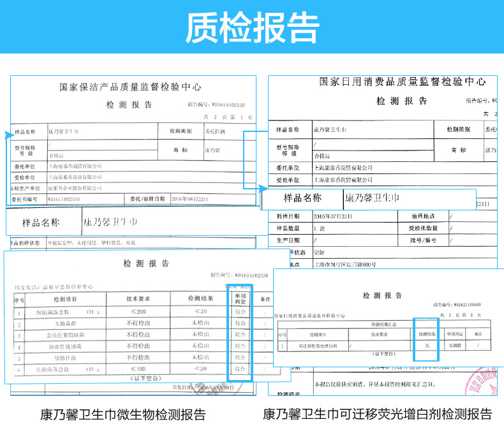Click '未检出' result in the 金黄色葡萄球菌 row
Viewport: 504px width, 447px height.
tap(200, 334)
